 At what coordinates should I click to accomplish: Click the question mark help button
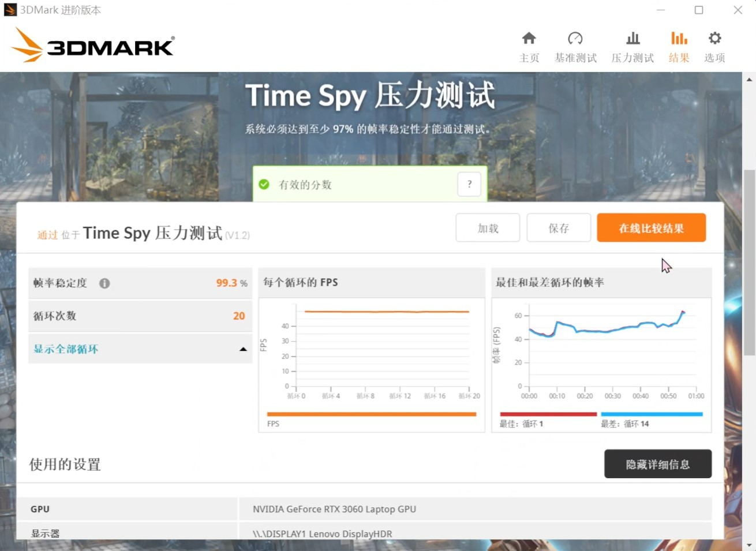click(x=469, y=184)
